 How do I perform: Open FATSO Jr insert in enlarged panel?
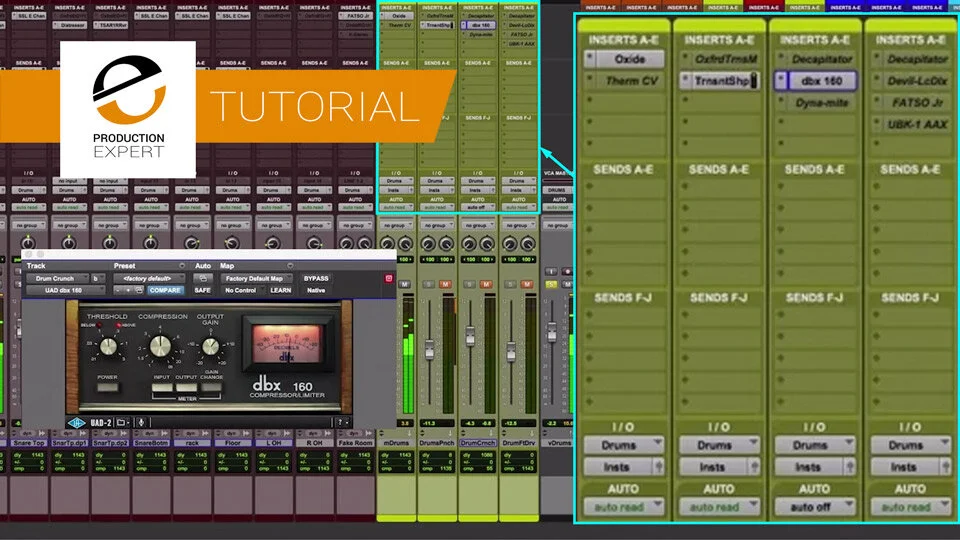point(917,103)
